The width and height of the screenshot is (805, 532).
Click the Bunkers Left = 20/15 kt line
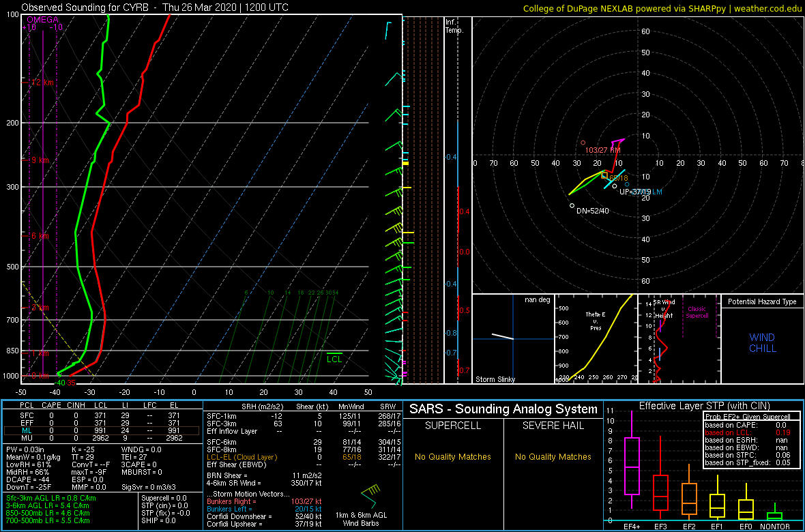(264, 509)
